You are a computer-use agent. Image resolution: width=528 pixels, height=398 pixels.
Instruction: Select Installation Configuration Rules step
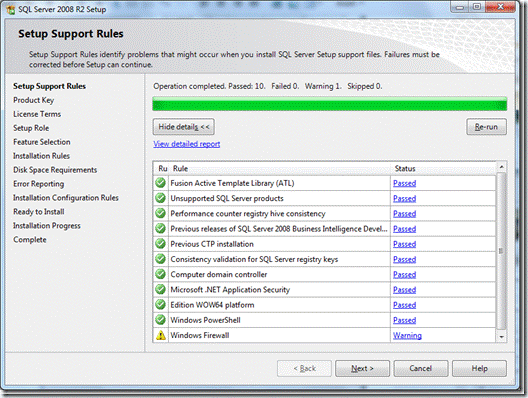(66, 198)
